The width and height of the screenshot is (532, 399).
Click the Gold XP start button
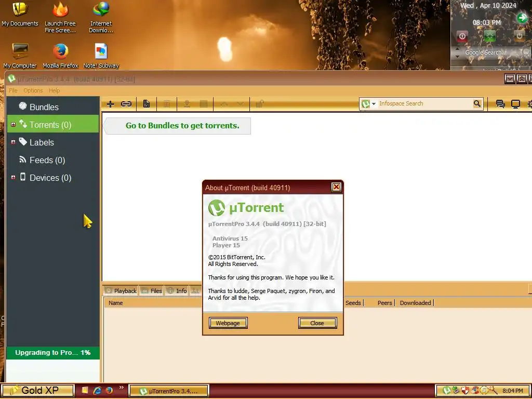(x=37, y=391)
